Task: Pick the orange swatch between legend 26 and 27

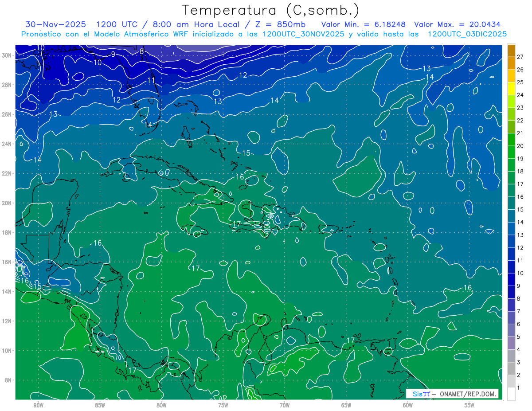Action: click(511, 63)
